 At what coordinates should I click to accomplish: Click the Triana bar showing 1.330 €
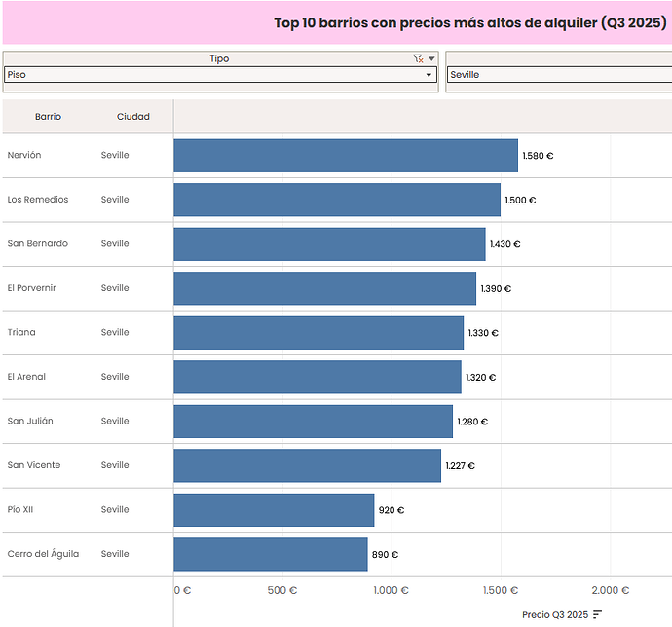tap(318, 333)
